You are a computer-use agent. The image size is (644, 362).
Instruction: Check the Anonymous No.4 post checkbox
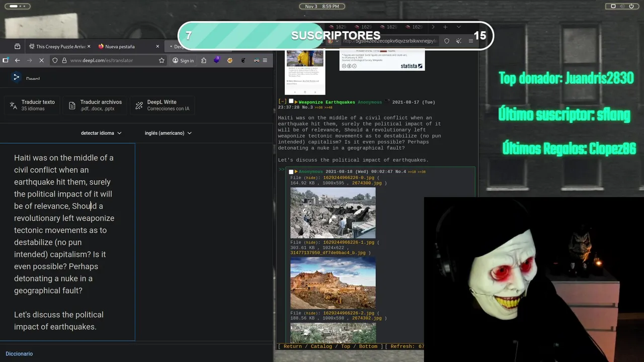click(291, 171)
